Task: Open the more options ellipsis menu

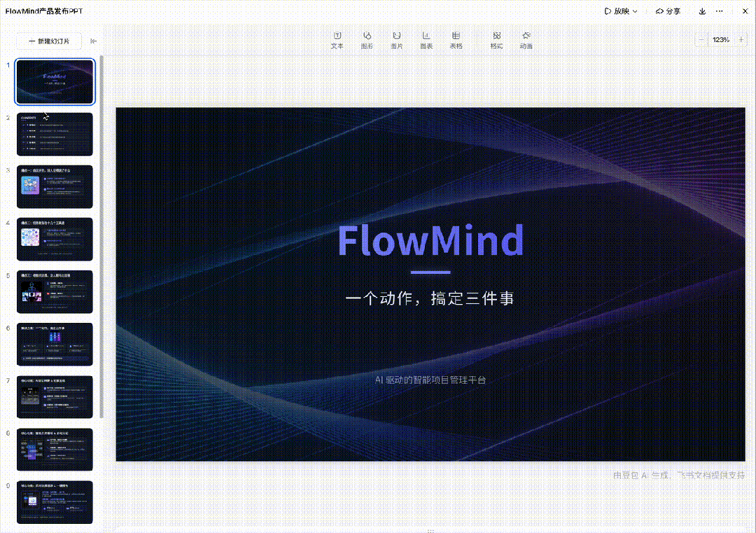Action: pos(719,11)
